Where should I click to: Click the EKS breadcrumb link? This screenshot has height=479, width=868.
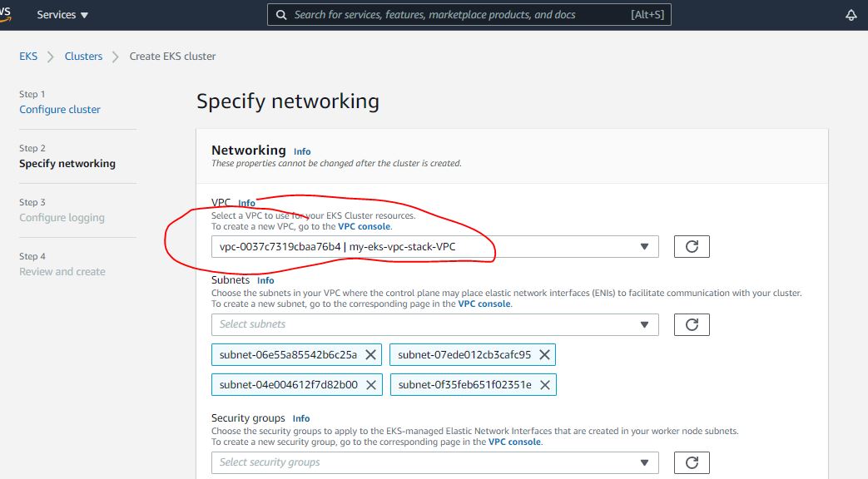(28, 57)
